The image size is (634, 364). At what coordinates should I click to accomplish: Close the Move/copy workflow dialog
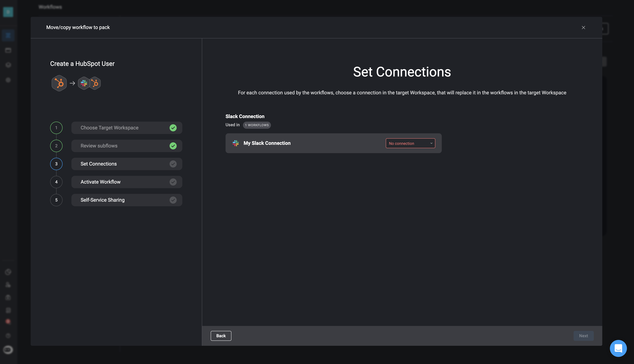[583, 27]
